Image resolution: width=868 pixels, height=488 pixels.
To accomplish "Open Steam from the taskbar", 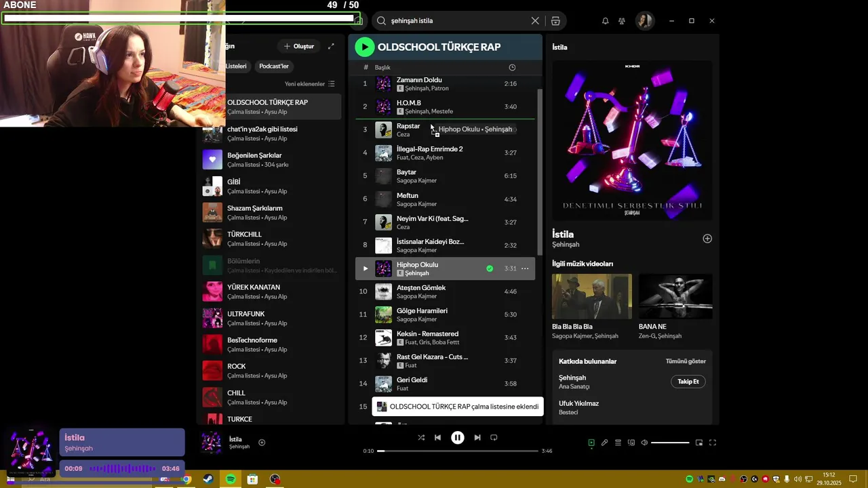I will 208,479.
